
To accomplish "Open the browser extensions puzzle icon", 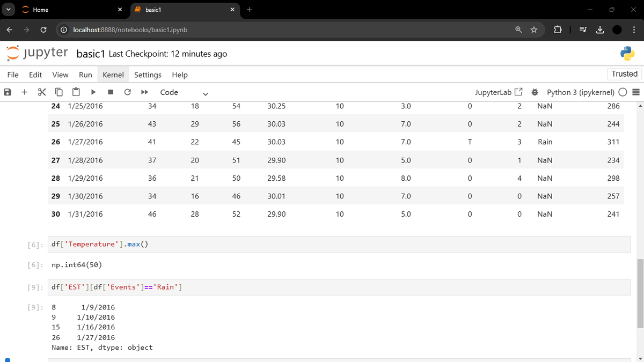I will click(x=557, y=30).
